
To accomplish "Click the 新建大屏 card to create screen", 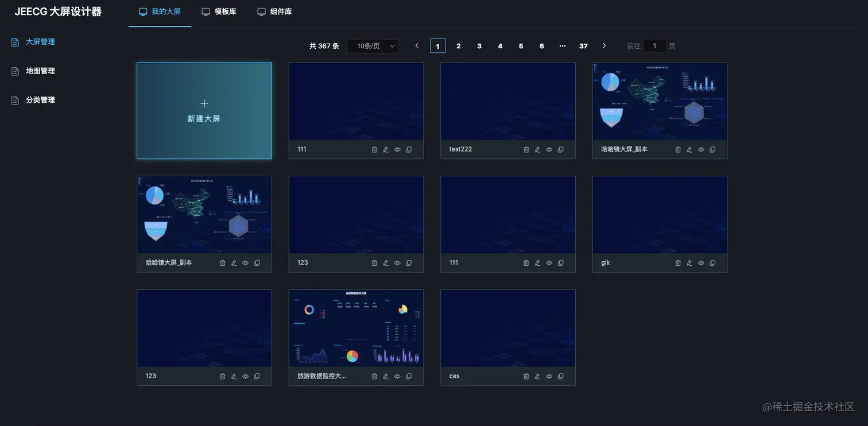I will coord(204,111).
